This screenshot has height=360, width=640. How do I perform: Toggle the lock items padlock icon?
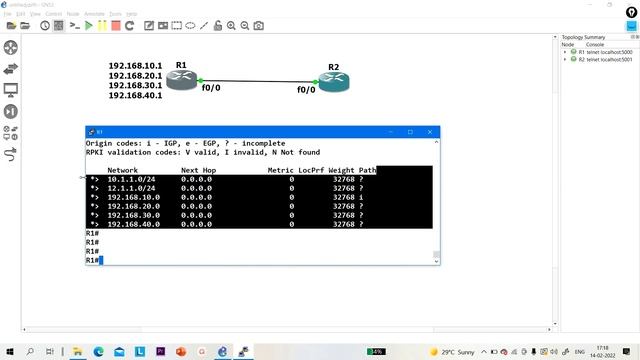(x=218, y=26)
